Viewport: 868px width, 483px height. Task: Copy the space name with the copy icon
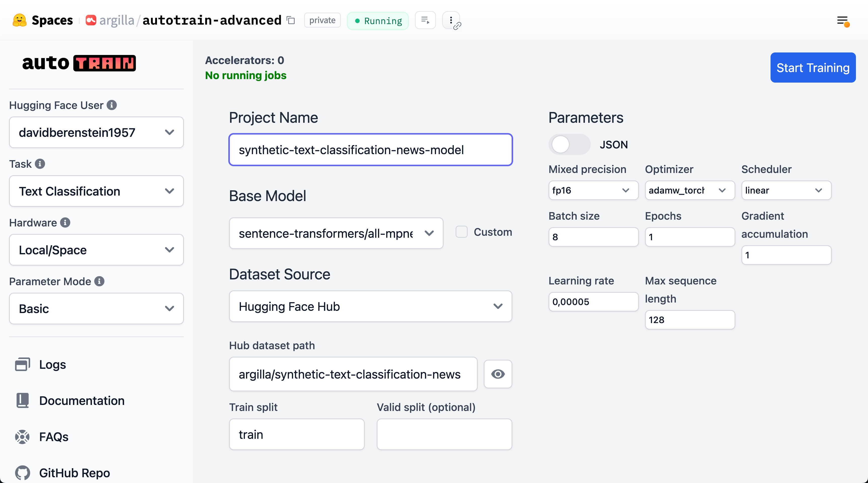[291, 21]
